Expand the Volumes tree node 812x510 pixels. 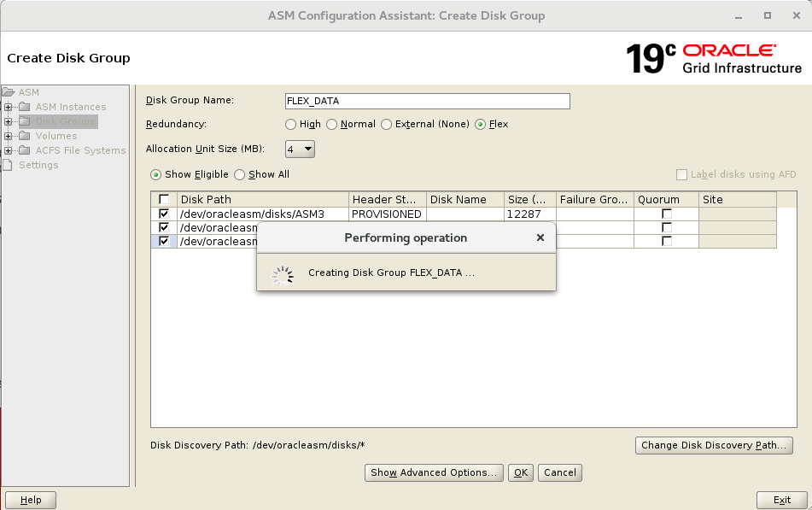(8, 137)
